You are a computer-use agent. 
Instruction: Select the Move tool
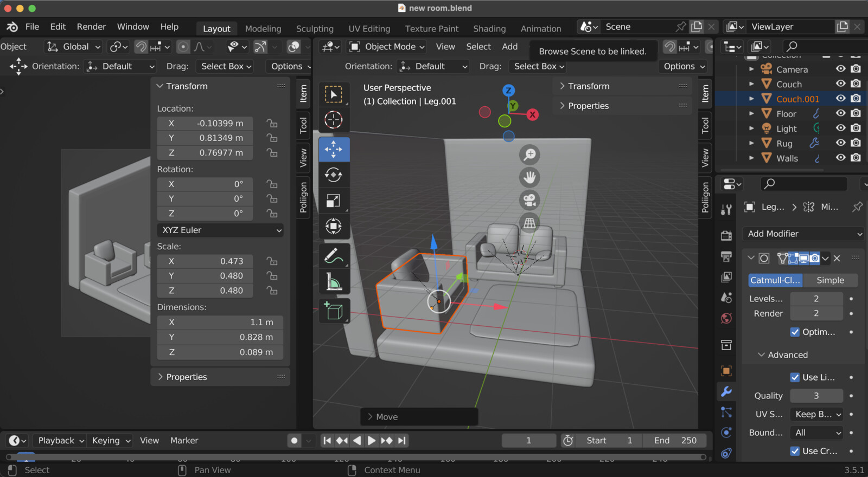[x=334, y=149]
